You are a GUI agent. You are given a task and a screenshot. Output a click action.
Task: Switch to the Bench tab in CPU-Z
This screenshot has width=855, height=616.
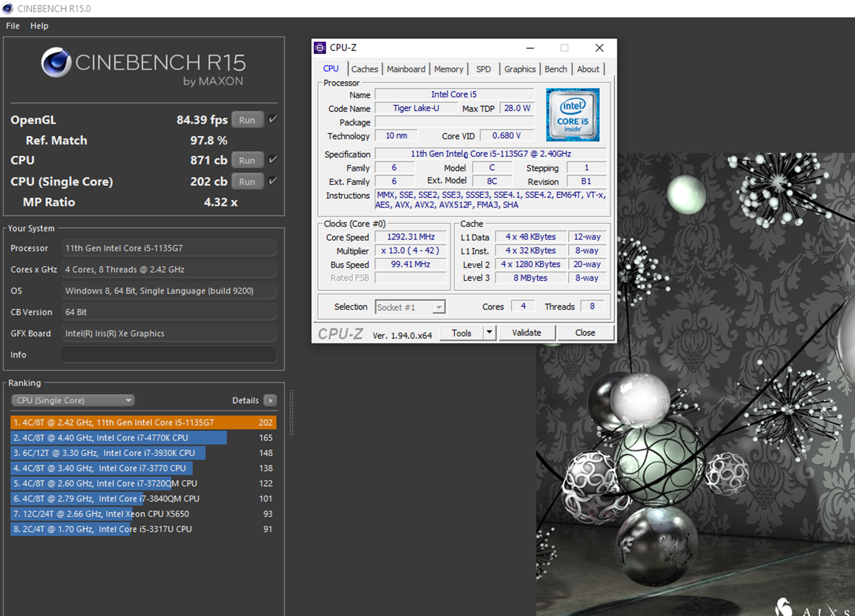(556, 69)
